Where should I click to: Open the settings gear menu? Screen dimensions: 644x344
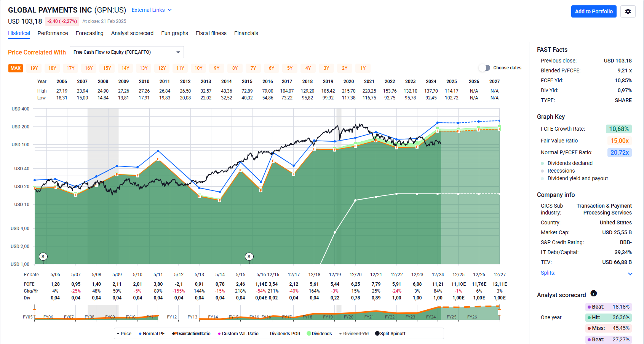click(628, 11)
